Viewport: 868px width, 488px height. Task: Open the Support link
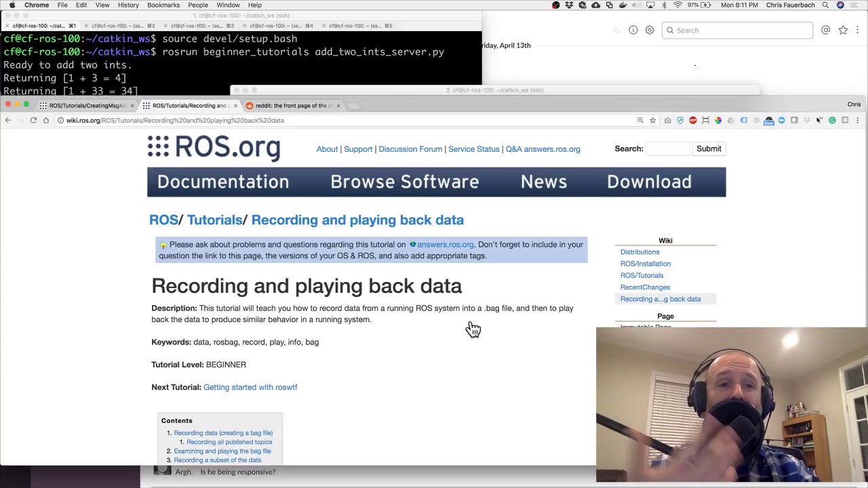point(358,149)
